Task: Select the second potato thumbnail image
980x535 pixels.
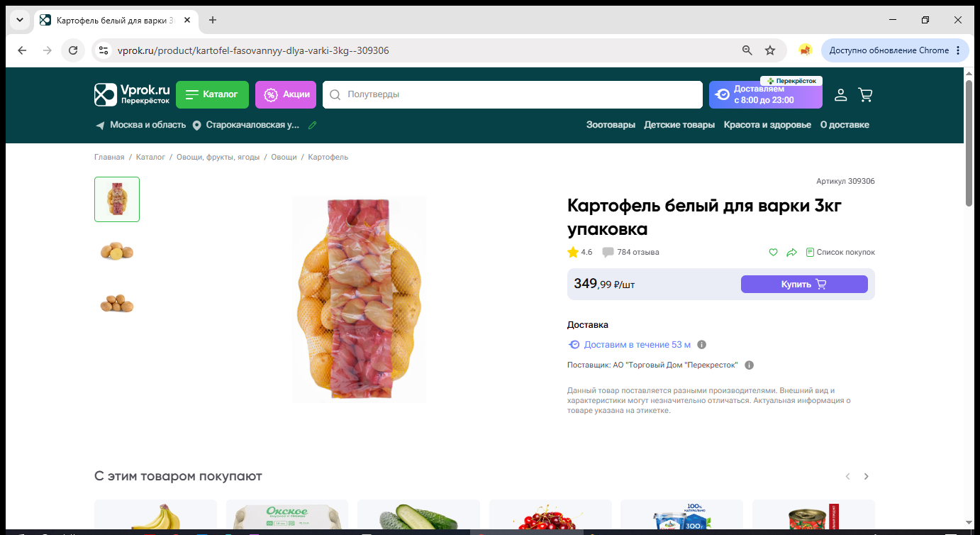Action: coord(117,250)
